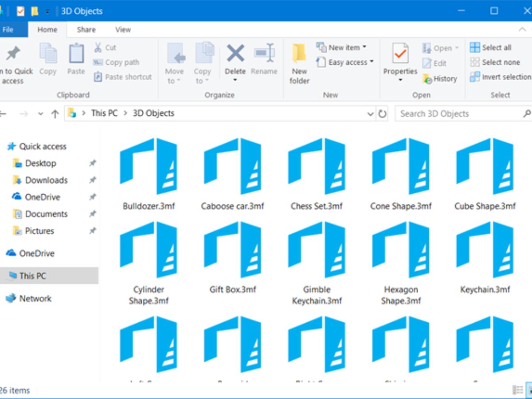Open the Share ribbon tab

pos(86,30)
